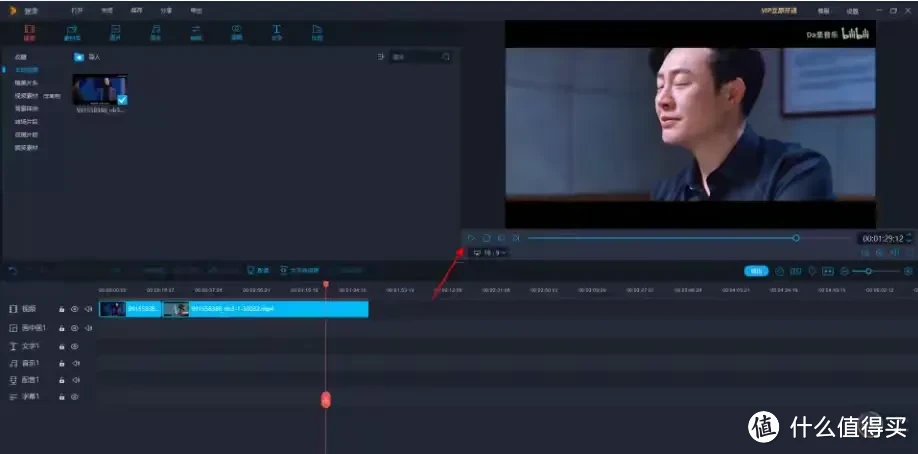Click inside the media search field

click(420, 57)
